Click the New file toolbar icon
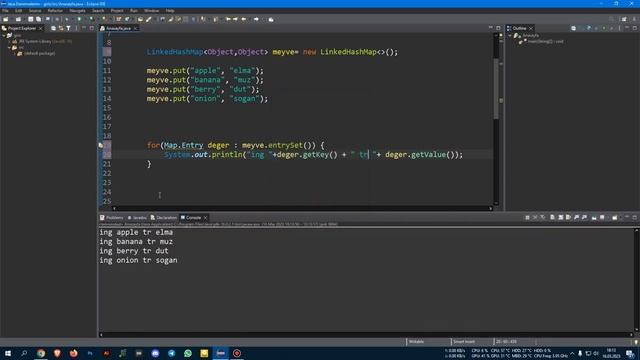Image resolution: width=640 pixels, height=360 pixels. tap(6, 19)
